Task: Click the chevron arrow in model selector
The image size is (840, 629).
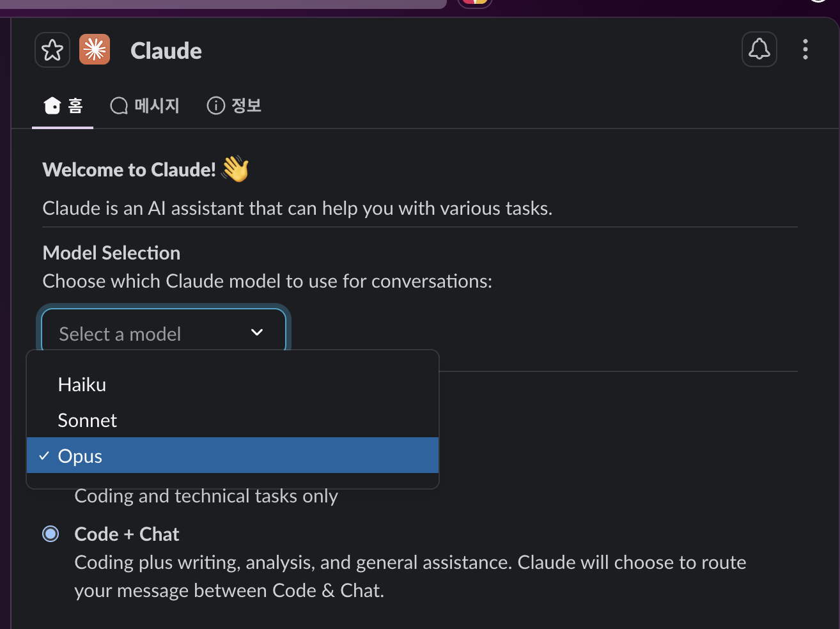Action: (x=257, y=332)
